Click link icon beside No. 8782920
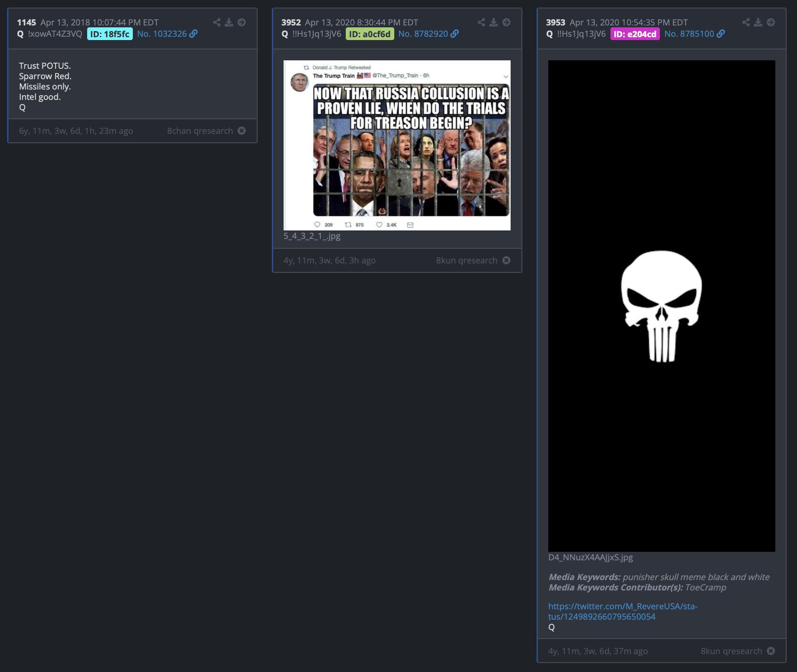The height and width of the screenshot is (672, 797). point(455,33)
